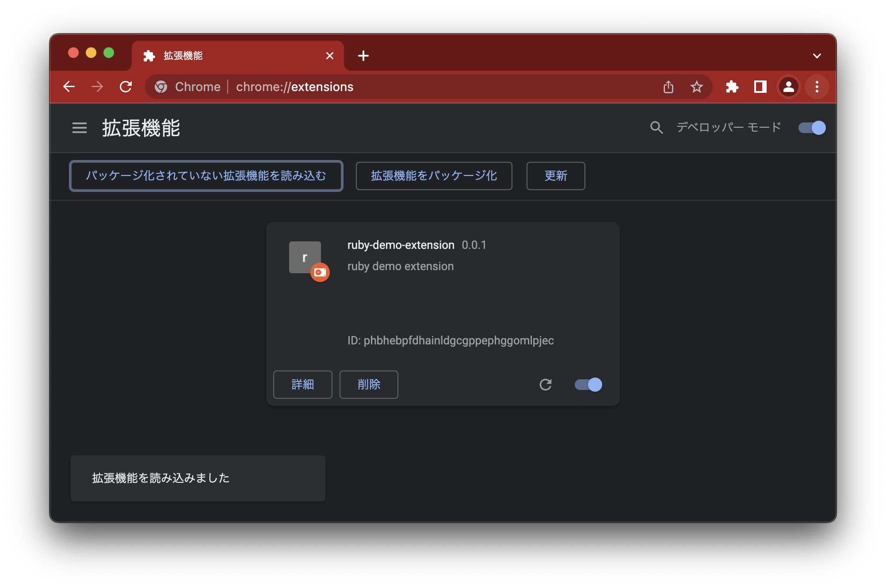
Task: Open the hamburger menu beside 拡張機能
Action: [80, 128]
